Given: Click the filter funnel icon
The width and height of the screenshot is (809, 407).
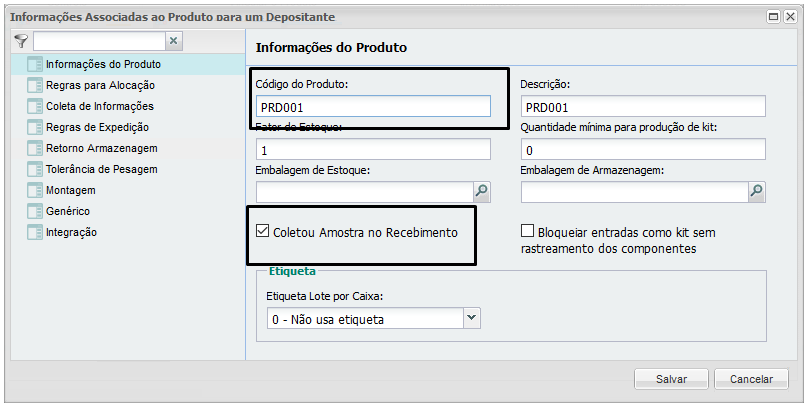Looking at the screenshot, I should tap(21, 41).
